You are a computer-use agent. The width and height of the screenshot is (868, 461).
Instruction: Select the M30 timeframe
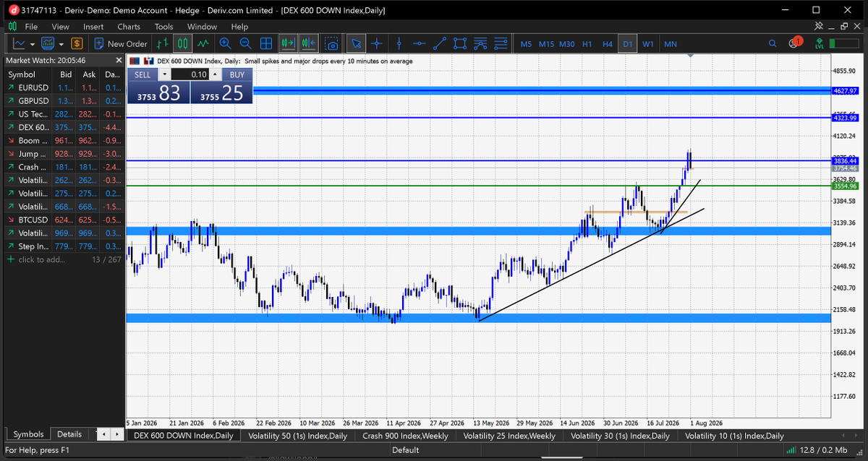567,44
